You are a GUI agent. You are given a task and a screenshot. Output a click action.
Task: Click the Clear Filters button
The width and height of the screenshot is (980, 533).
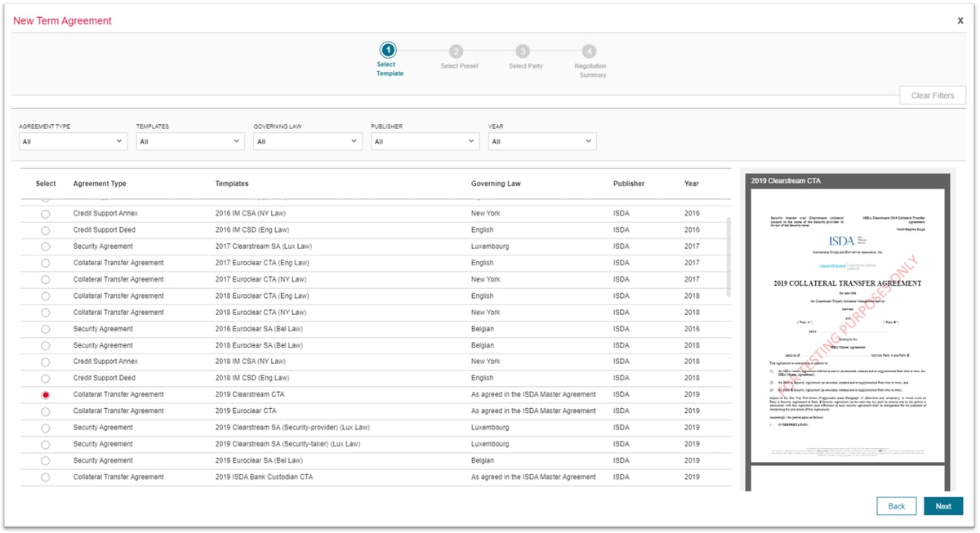(x=933, y=95)
